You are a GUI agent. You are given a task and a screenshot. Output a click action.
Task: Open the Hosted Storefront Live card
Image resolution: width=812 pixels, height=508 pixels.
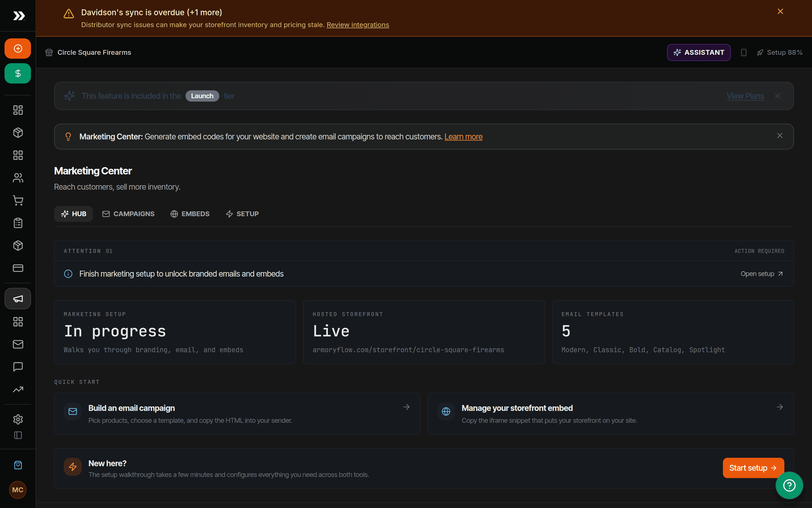click(424, 332)
